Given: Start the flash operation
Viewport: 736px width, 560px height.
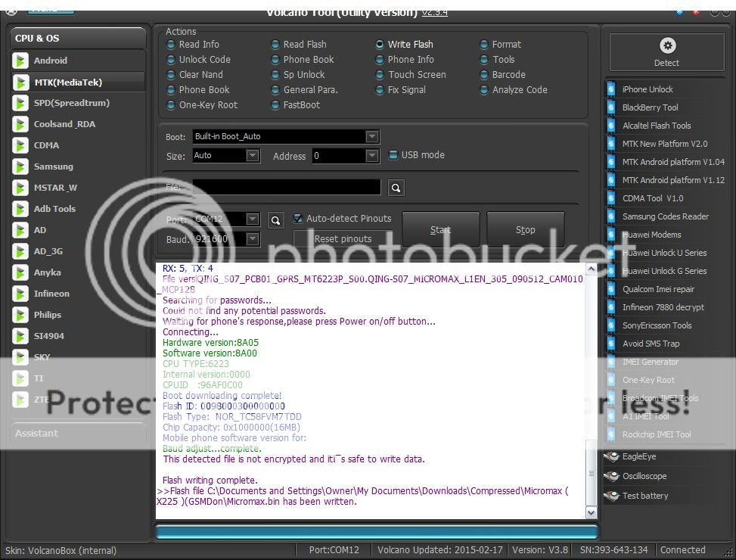Looking at the screenshot, I should click(441, 229).
